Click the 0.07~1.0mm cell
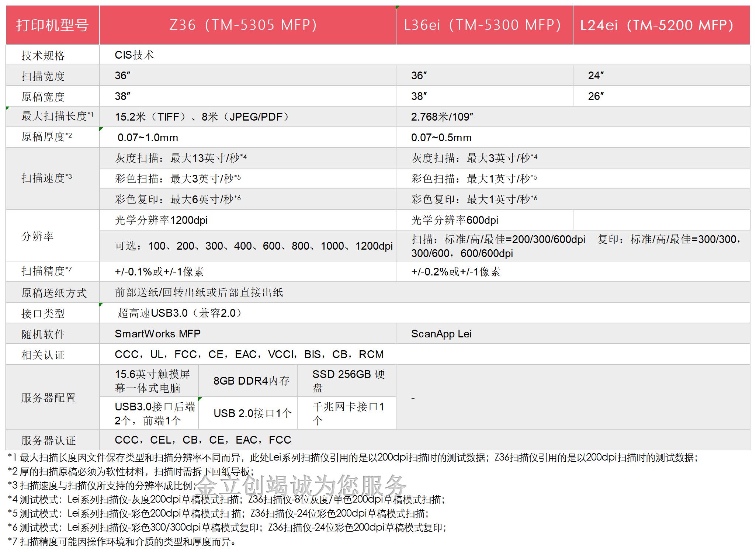 click(248, 138)
